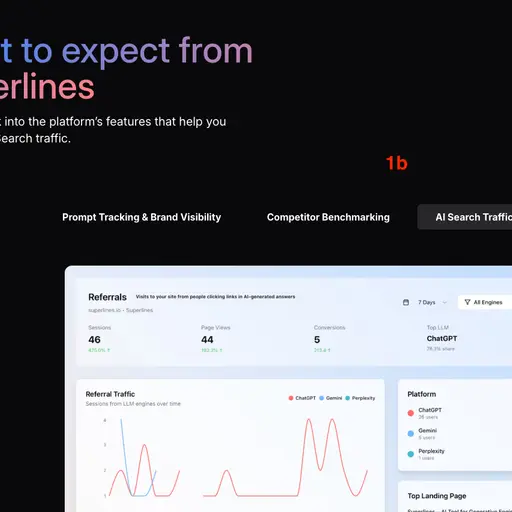Toggle the Gemini series in chart legend
This screenshot has width=512, height=512.
[331, 398]
